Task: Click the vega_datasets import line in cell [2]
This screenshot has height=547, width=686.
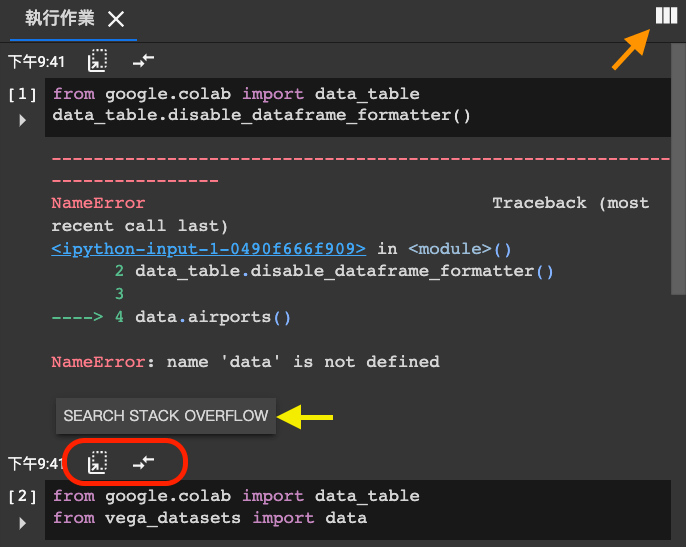Action: click(210, 518)
